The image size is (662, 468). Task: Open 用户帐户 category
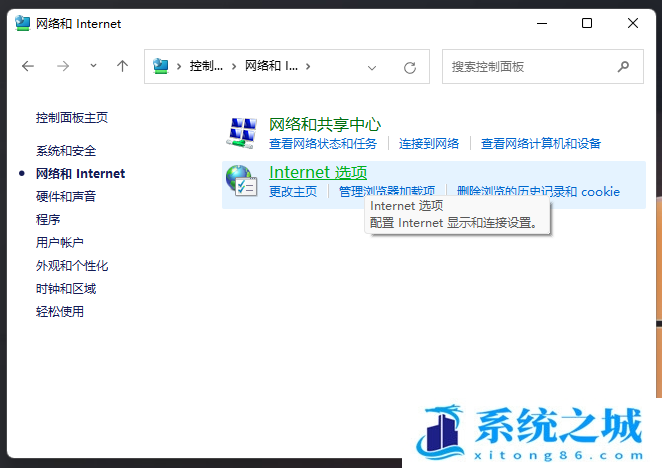click(x=60, y=242)
